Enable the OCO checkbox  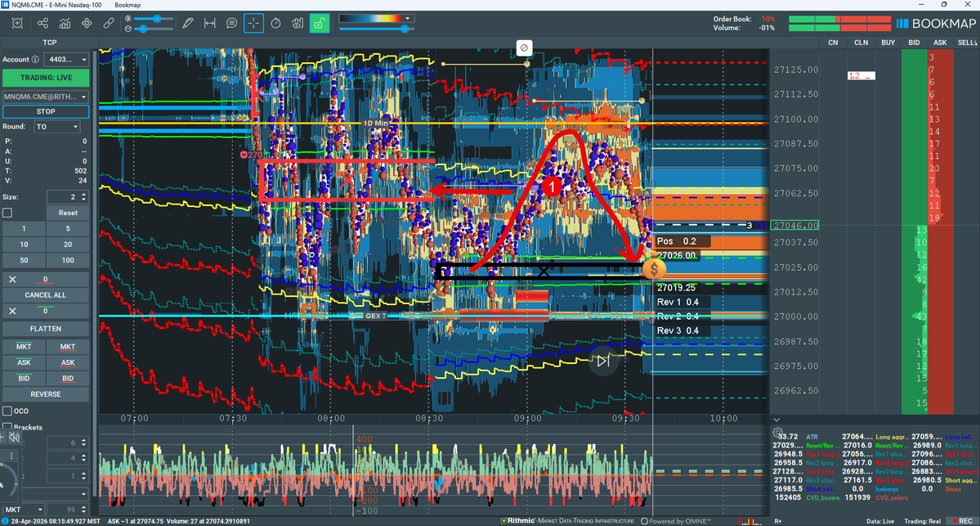7,411
